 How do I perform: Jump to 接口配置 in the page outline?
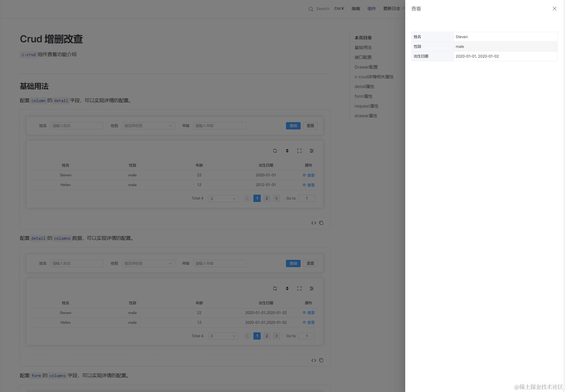click(x=363, y=57)
